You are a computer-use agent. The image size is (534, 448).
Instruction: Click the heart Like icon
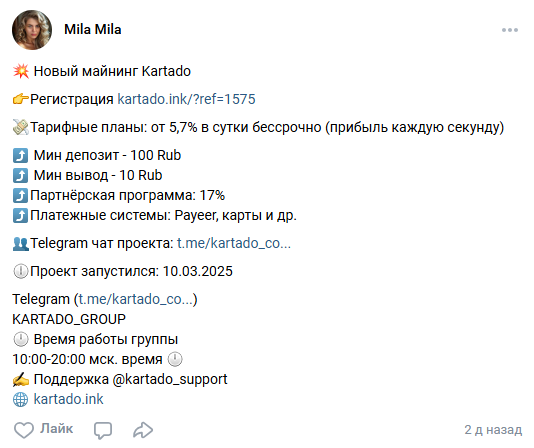coord(24,430)
